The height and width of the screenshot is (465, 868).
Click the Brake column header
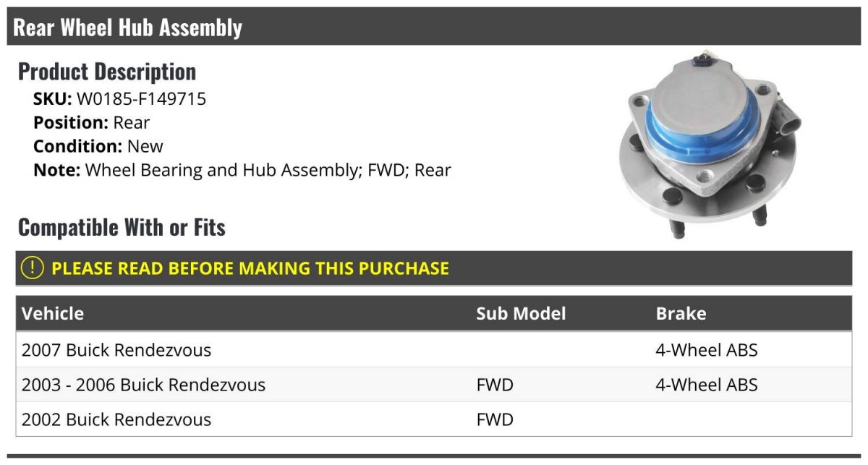click(681, 313)
